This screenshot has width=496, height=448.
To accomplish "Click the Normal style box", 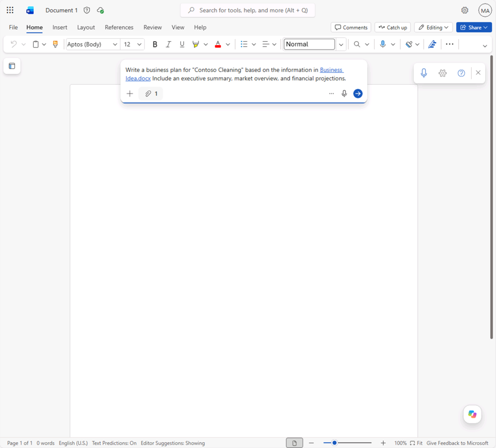I will (310, 44).
